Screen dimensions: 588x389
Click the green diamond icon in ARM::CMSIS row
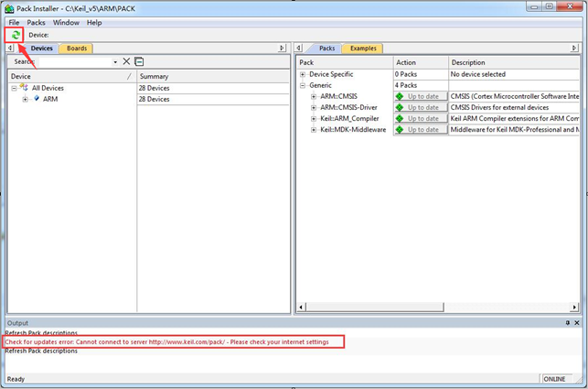(x=400, y=96)
